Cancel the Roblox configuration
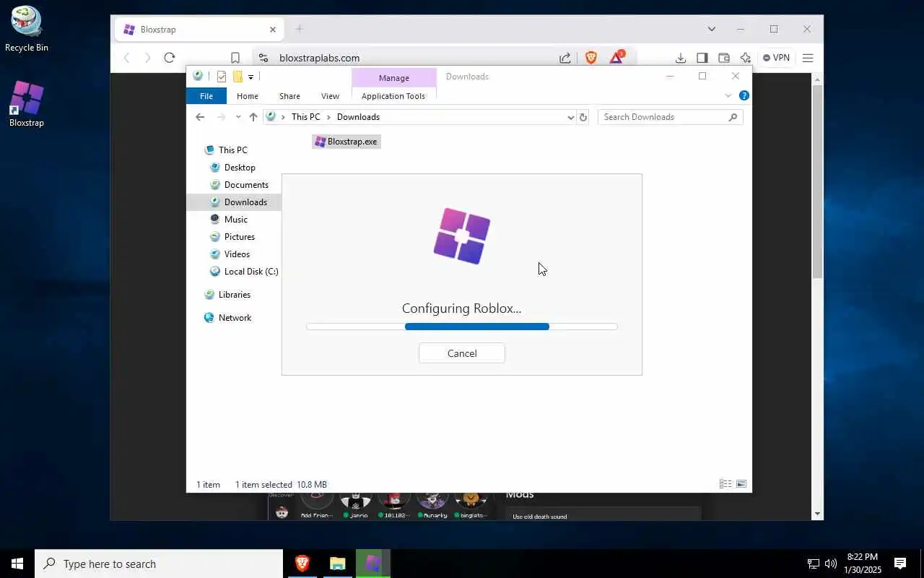924x578 pixels. [462, 353]
